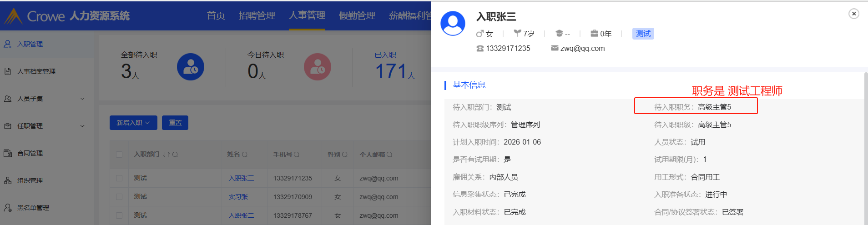
Task: Close the 入职张三 detail panel
Action: point(854,14)
